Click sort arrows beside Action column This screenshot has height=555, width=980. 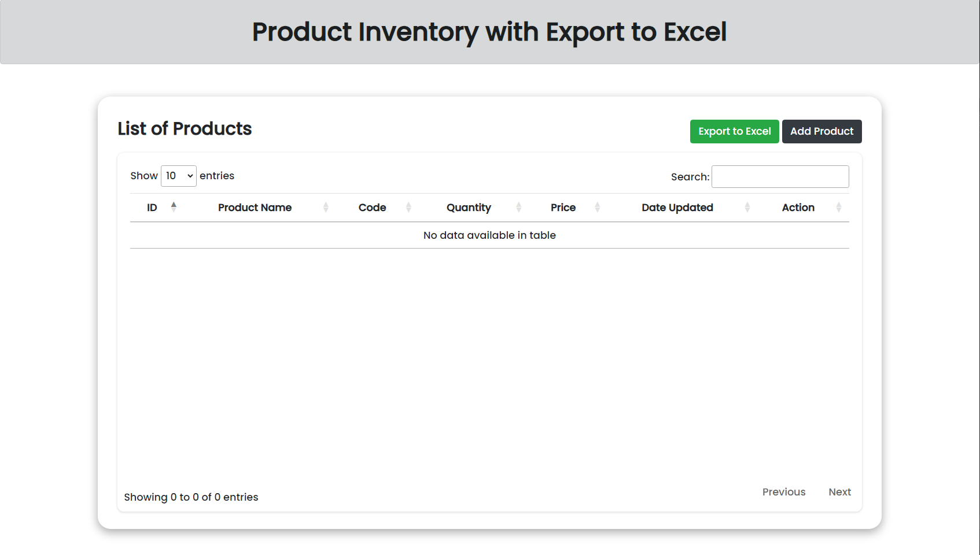(x=839, y=207)
